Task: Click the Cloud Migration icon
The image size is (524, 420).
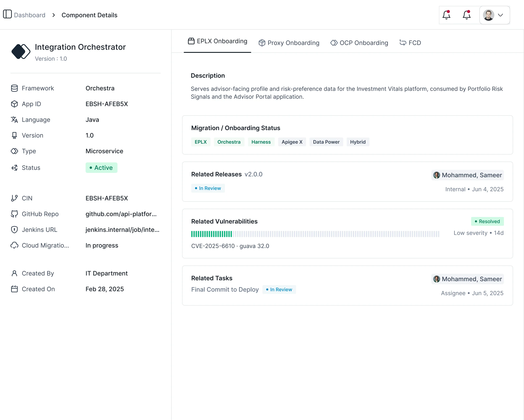Action: (x=14, y=246)
